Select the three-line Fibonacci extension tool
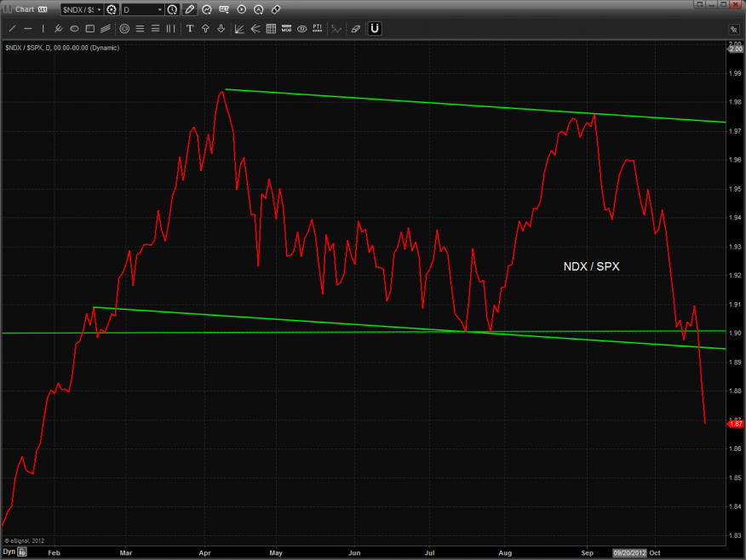The width and height of the screenshot is (746, 560). click(155, 29)
